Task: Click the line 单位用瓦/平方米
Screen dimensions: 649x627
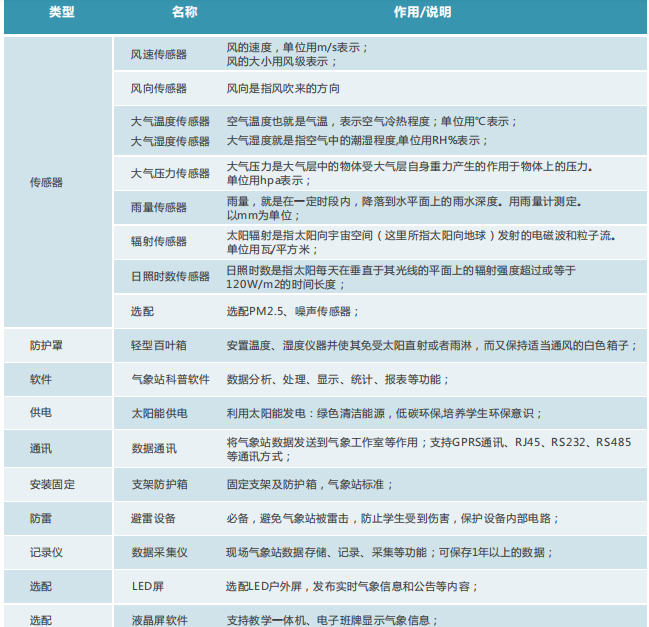Action: pyautogui.click(x=272, y=250)
